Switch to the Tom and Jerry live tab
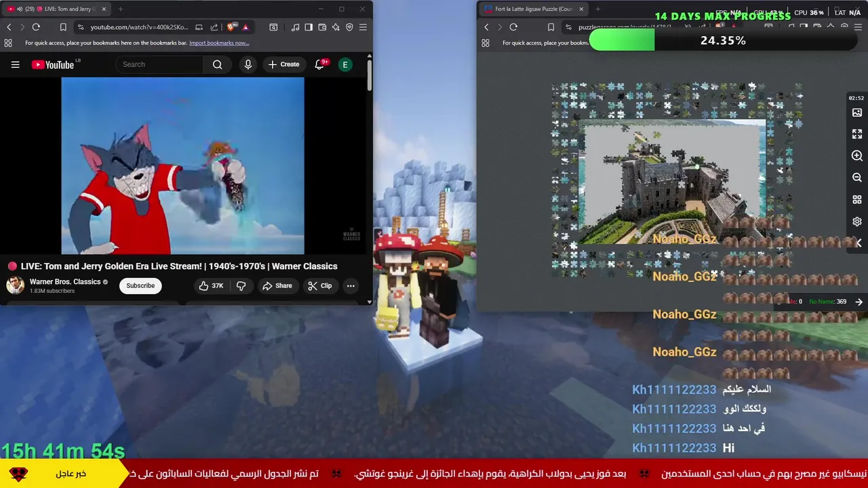868x488 pixels. click(x=57, y=9)
